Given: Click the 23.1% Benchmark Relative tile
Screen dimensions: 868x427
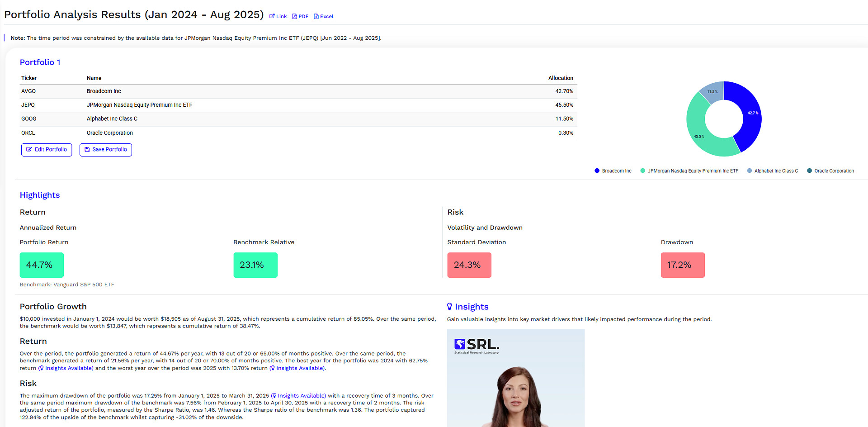Looking at the screenshot, I should [255, 265].
